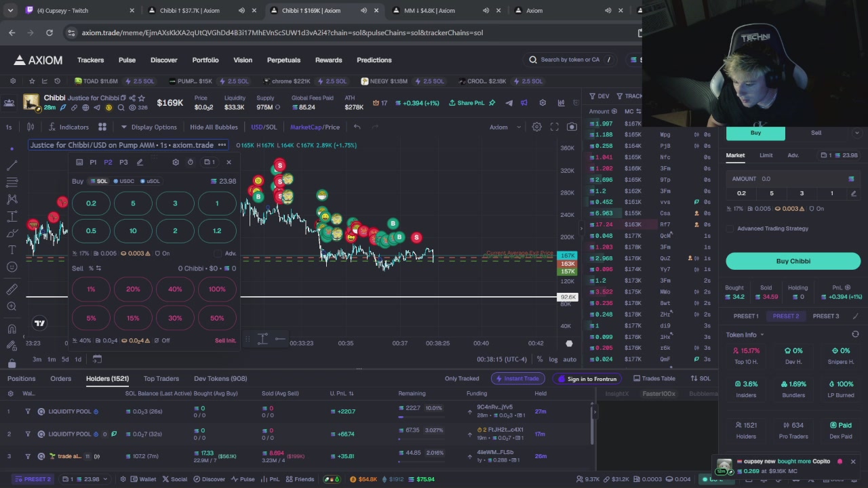This screenshot has height=488, width=868.
Task: Open the candlestick chart type selector
Action: pyautogui.click(x=31, y=127)
